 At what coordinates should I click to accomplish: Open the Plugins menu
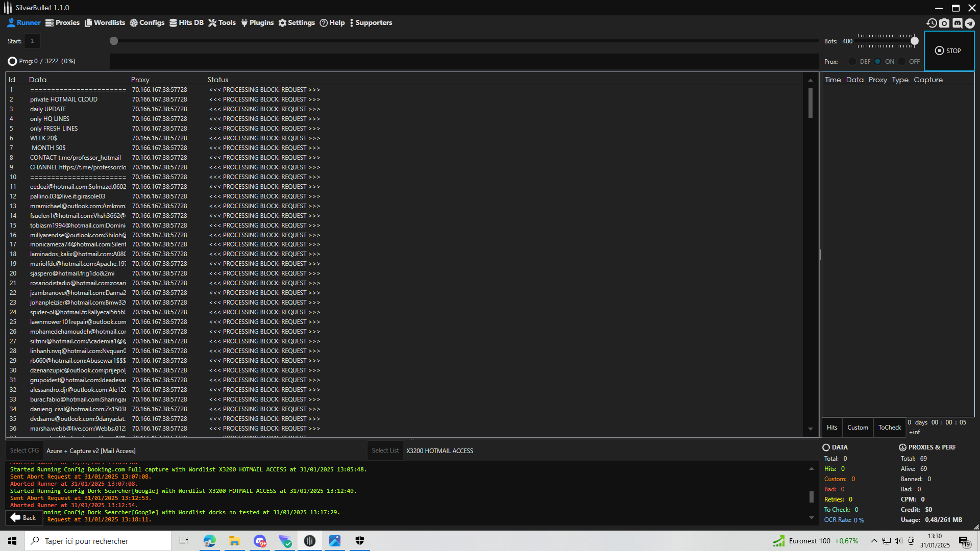pyautogui.click(x=257, y=23)
